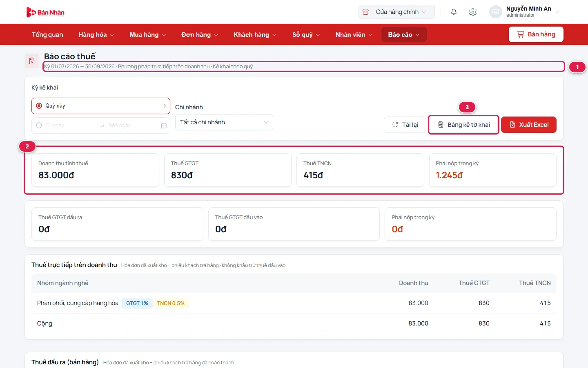Reload data with 'Tải lại'

(x=405, y=125)
